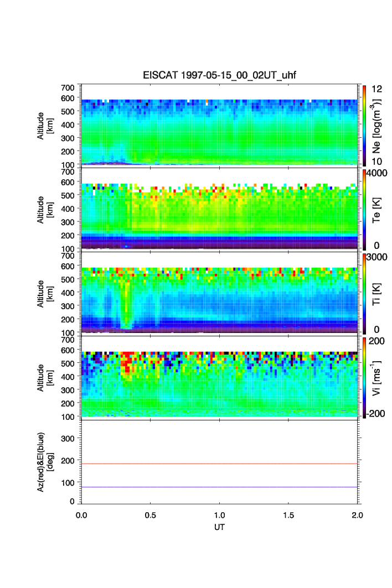The height and width of the screenshot is (588, 392).
Task: Click the 0.5 tick label on UT axis
Action: (150, 515)
